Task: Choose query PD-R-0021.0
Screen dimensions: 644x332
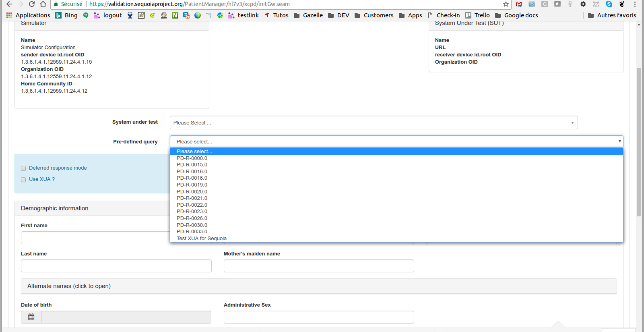Action: pos(396,198)
